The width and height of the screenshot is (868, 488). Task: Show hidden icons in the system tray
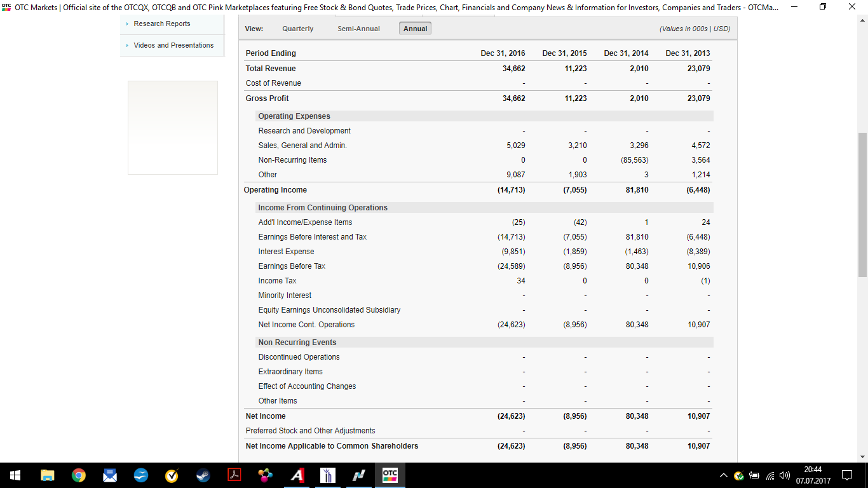coord(723,475)
